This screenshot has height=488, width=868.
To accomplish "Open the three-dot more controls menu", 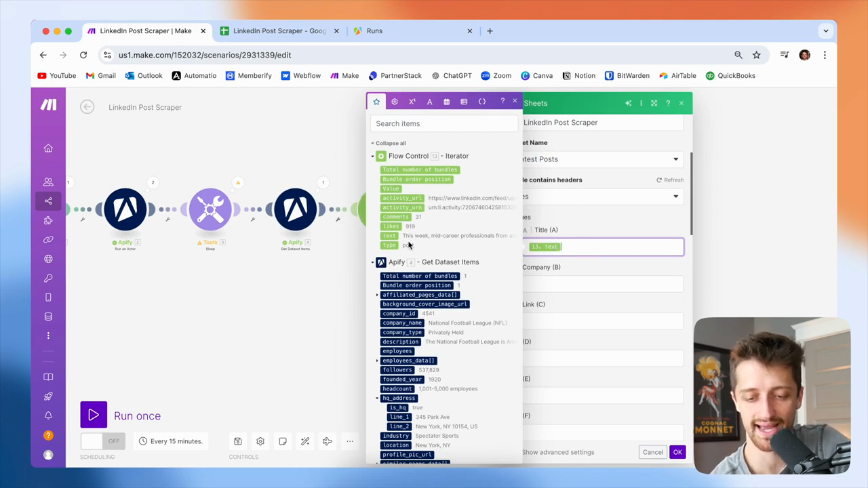I will (350, 441).
